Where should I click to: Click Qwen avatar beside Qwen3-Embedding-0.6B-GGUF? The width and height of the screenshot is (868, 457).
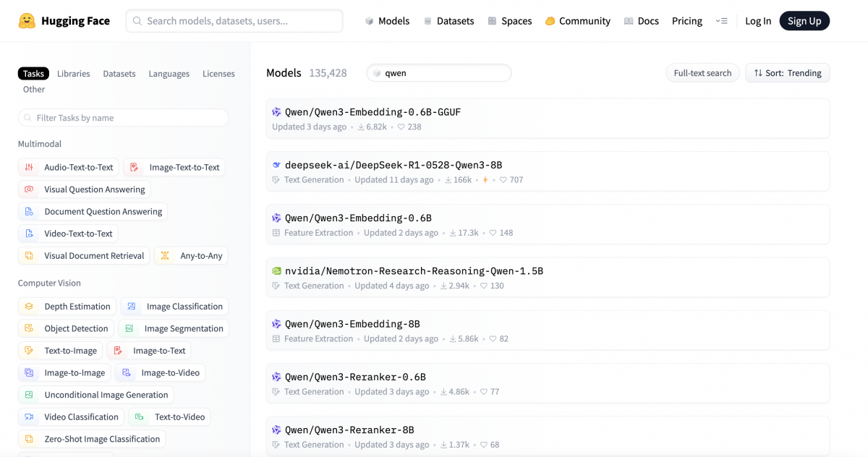276,112
